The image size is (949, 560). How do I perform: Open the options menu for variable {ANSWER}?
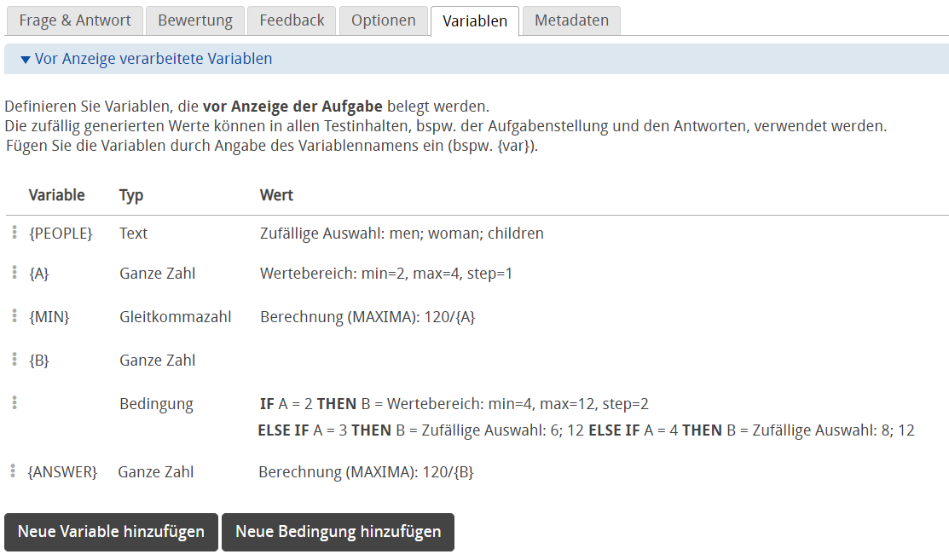click(14, 470)
